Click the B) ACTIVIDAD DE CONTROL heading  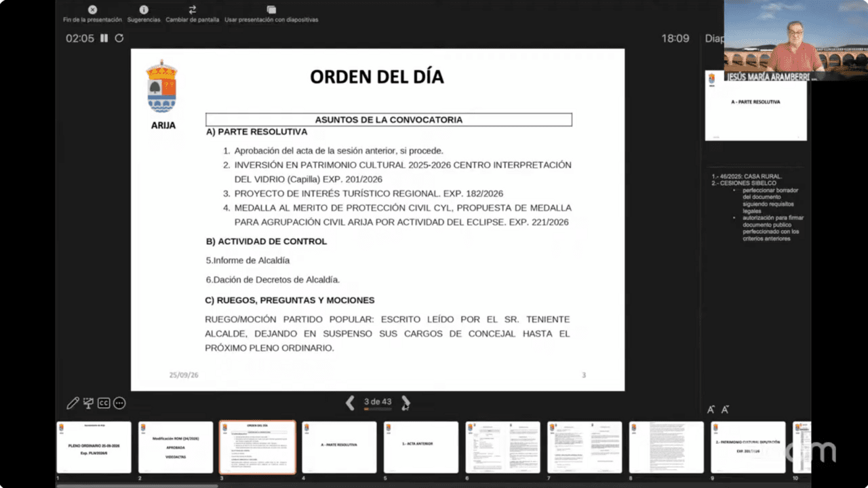pos(267,241)
